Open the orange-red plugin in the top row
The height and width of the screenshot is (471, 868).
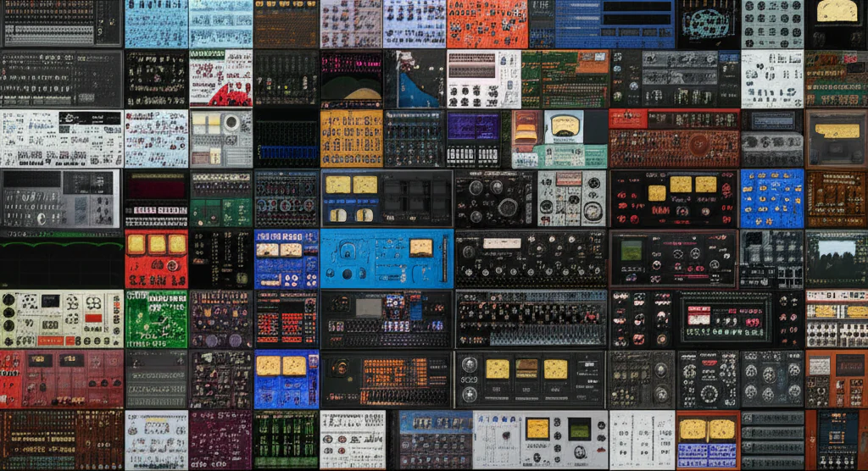[x=487, y=24]
